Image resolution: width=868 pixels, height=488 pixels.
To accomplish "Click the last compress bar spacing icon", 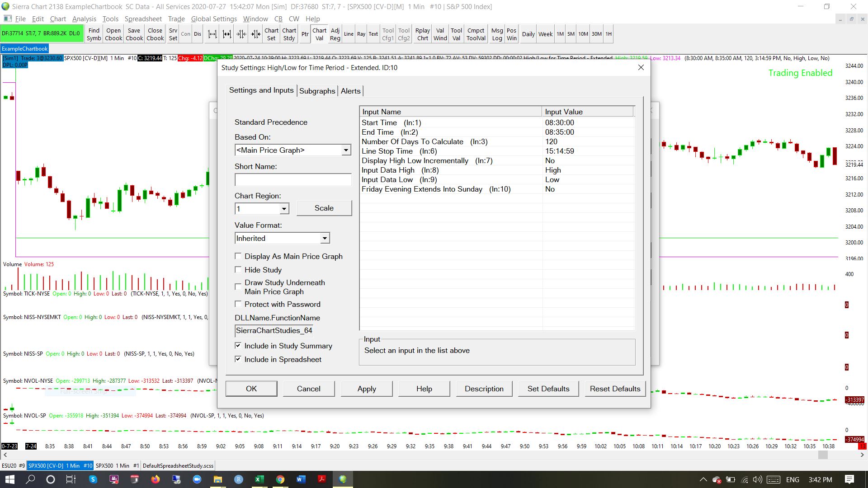I will (256, 34).
